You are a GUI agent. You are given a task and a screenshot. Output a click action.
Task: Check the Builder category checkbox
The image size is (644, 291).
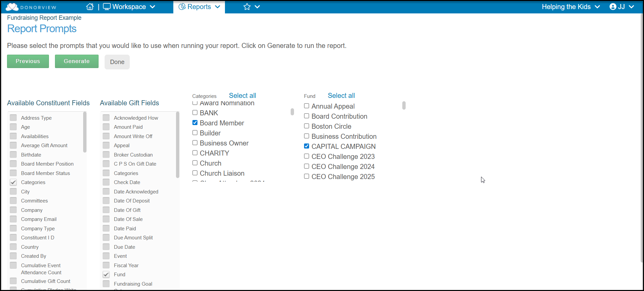click(195, 133)
